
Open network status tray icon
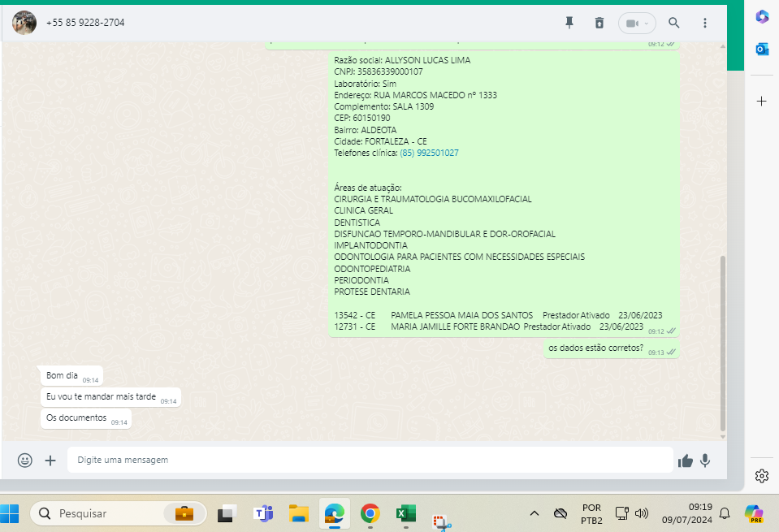click(622, 513)
